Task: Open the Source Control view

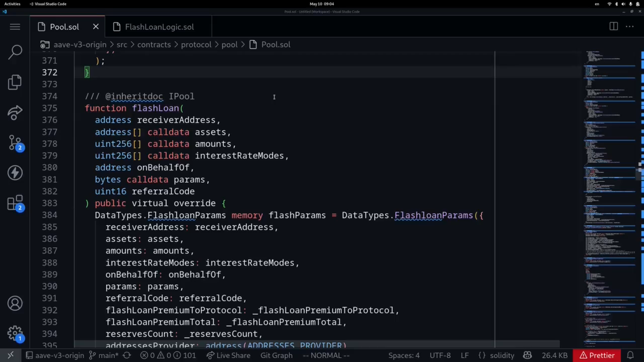Action: [15, 142]
